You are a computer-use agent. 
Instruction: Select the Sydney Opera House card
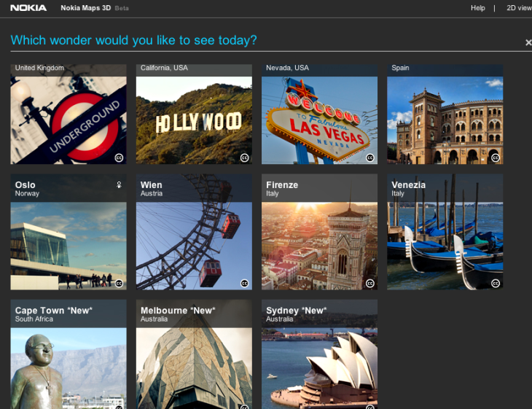point(320,354)
